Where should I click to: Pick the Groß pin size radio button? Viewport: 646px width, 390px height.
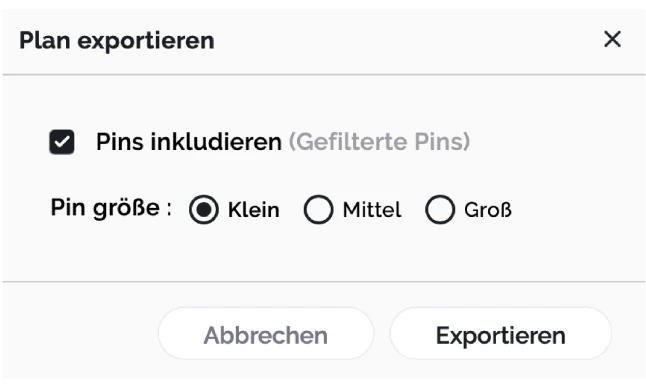(x=440, y=209)
